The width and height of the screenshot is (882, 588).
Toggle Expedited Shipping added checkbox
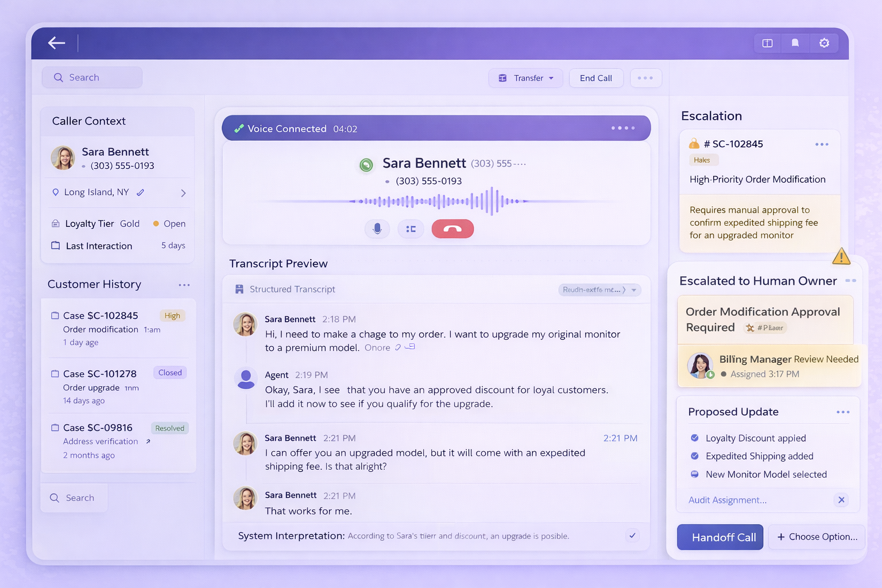click(695, 456)
